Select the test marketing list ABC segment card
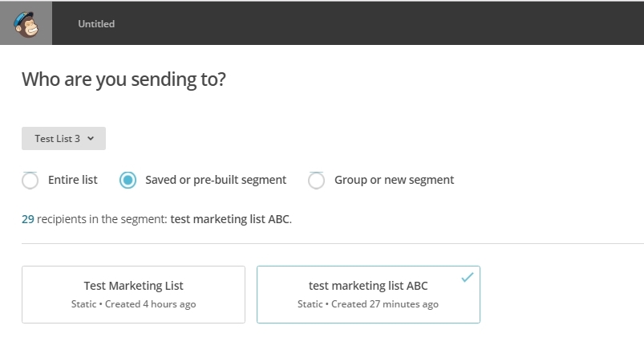The width and height of the screenshot is (644, 354). (x=368, y=295)
